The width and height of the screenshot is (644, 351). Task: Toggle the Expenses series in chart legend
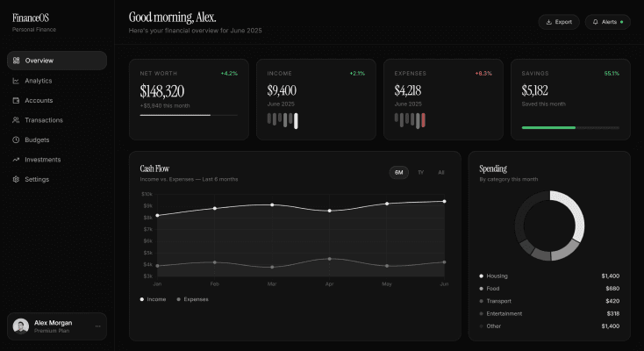[192, 299]
